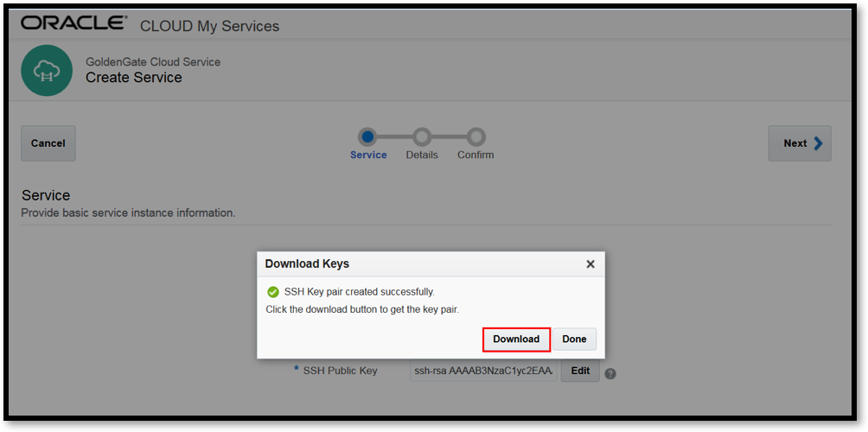
Task: Open the help question mark icon
Action: click(x=610, y=374)
